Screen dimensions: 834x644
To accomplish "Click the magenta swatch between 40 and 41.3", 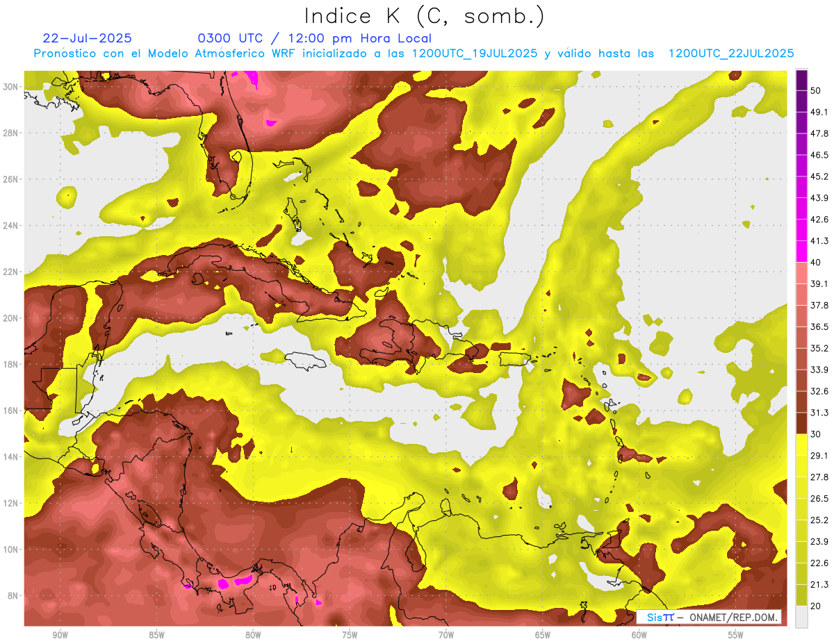I will pos(801,251).
